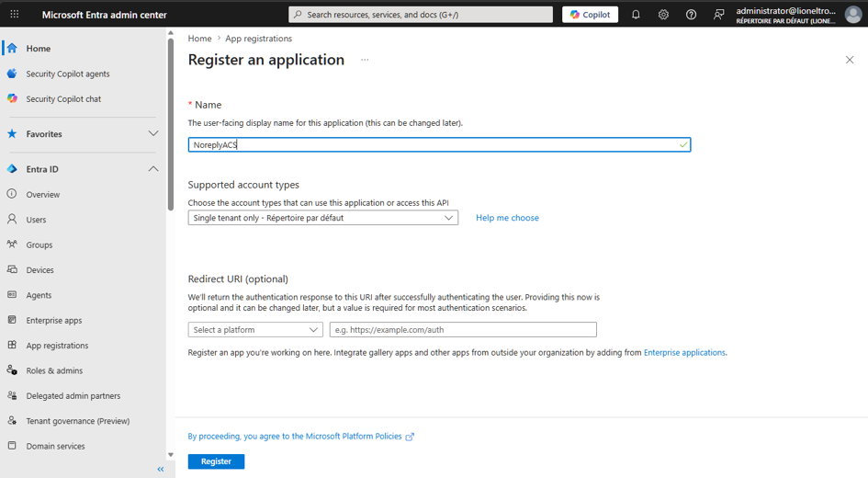The height and width of the screenshot is (478, 868).
Task: Open the Supported account types dropdown
Action: click(x=322, y=218)
